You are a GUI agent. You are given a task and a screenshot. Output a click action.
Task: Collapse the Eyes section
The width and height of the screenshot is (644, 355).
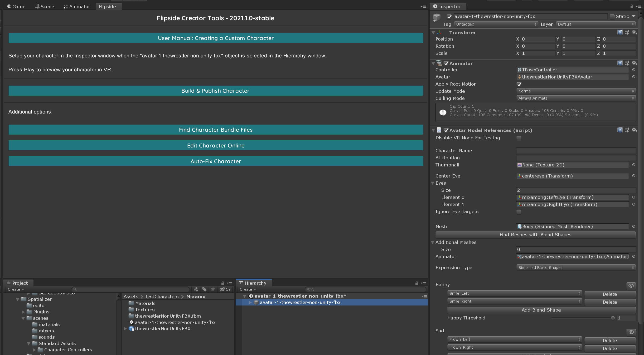tap(433, 183)
